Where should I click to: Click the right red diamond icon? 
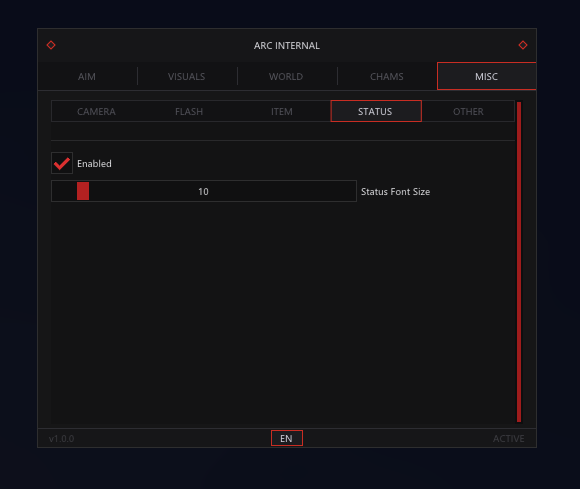523,45
